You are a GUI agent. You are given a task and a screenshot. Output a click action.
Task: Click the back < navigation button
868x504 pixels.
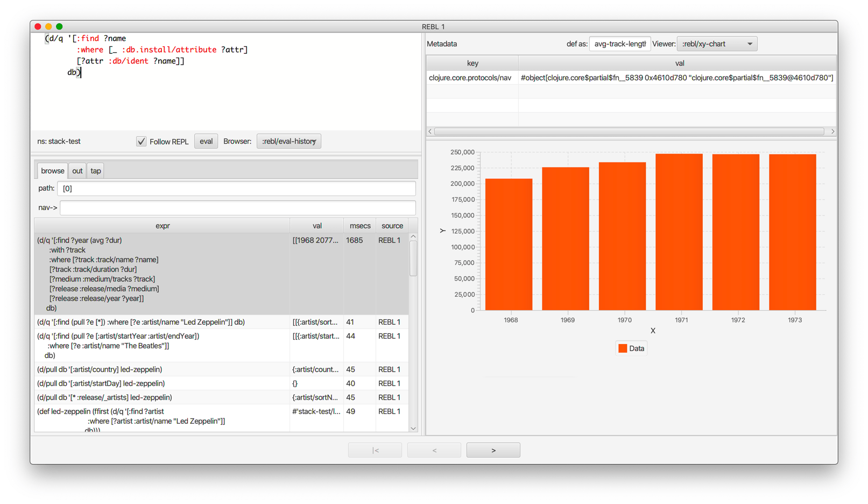tap(434, 450)
